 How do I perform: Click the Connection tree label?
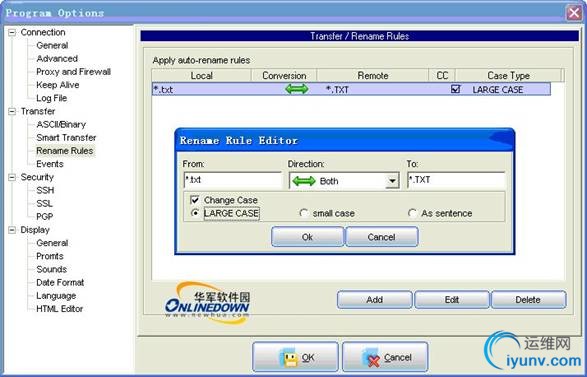coord(43,33)
